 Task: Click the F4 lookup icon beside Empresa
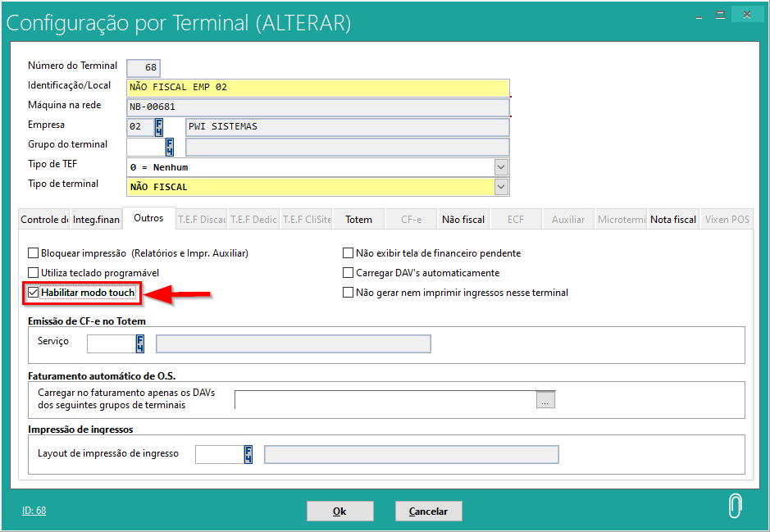point(158,127)
